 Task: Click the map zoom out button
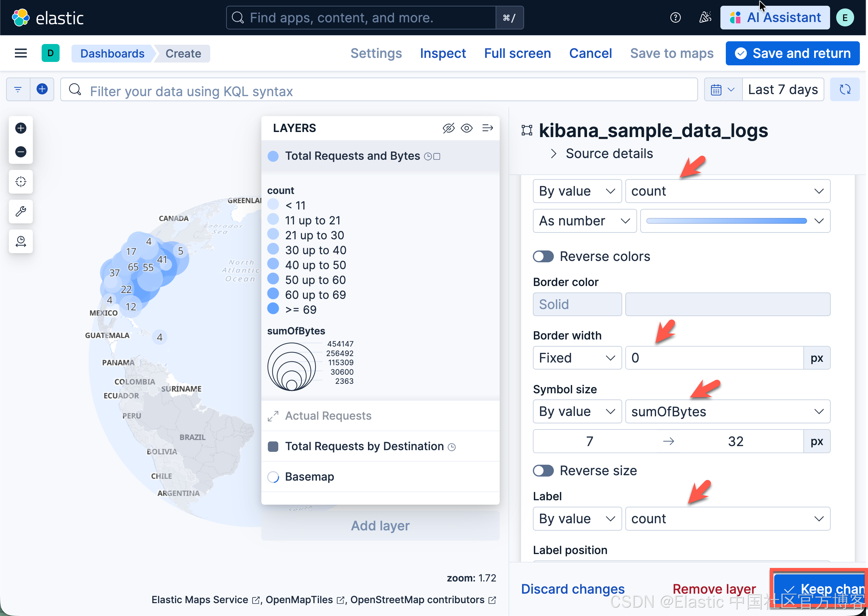(x=21, y=152)
